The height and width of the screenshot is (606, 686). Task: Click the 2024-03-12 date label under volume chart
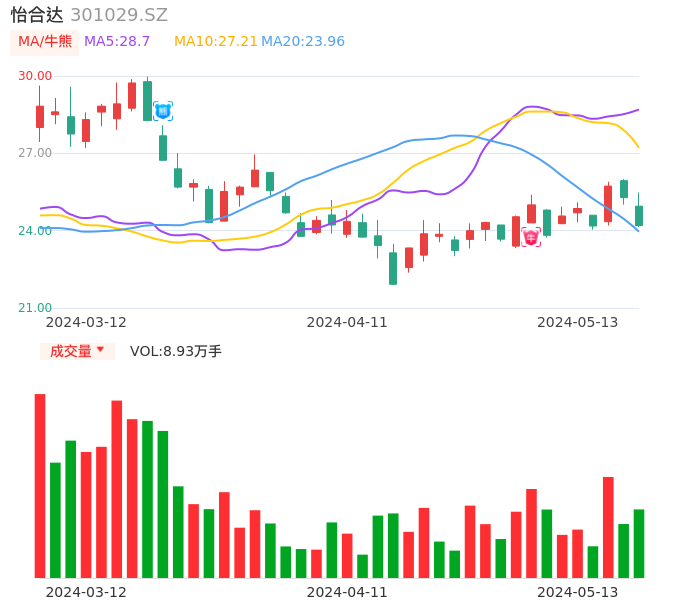point(86,592)
